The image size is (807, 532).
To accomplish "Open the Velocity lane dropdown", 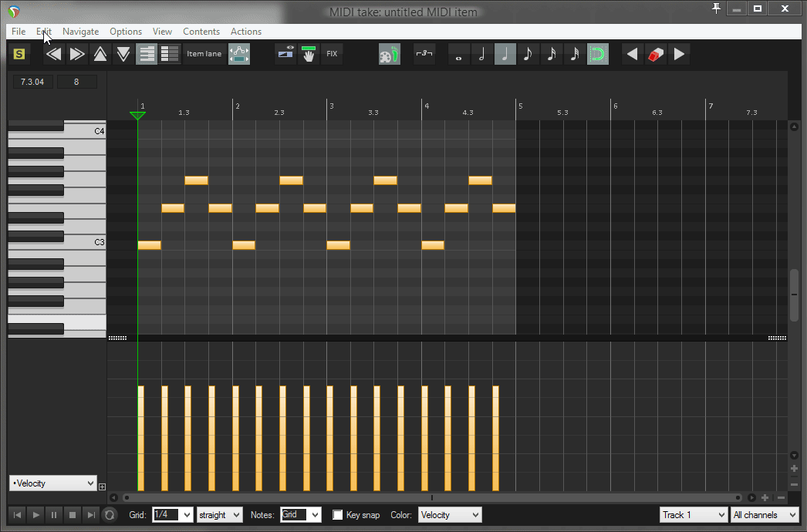I will coord(53,483).
